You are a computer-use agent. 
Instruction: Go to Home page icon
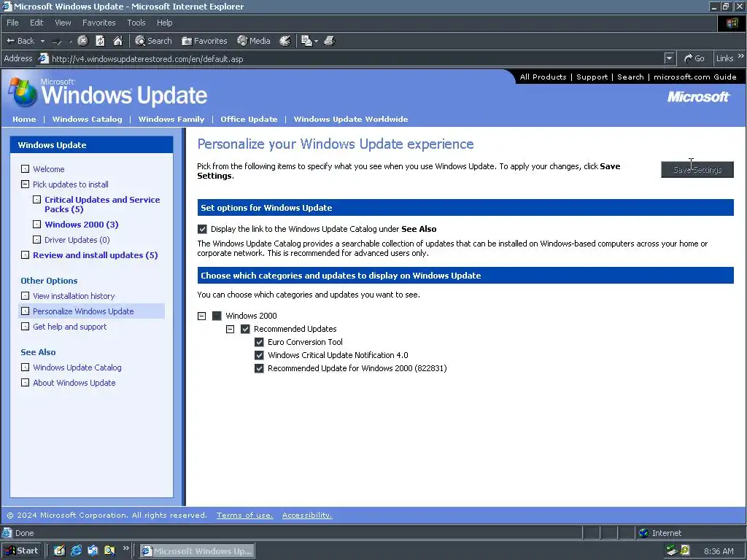point(117,41)
